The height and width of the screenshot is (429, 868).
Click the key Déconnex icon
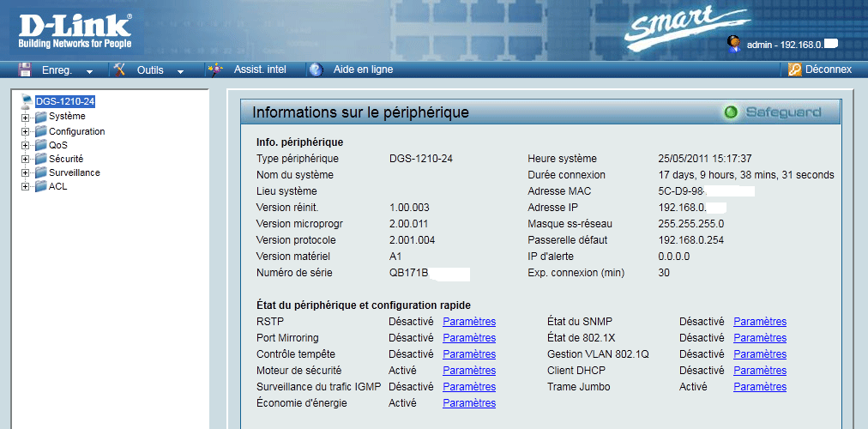tap(794, 69)
